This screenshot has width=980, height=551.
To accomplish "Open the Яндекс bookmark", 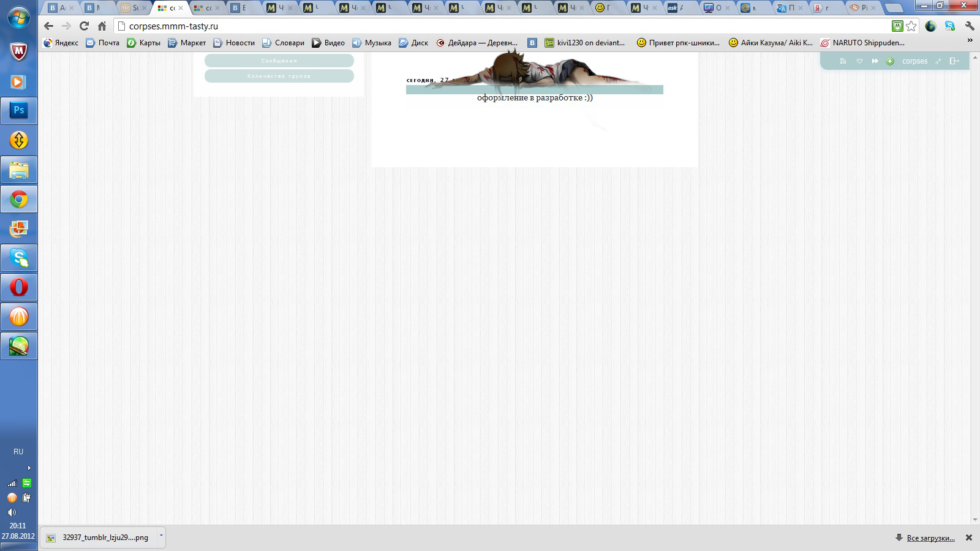I will coord(61,43).
